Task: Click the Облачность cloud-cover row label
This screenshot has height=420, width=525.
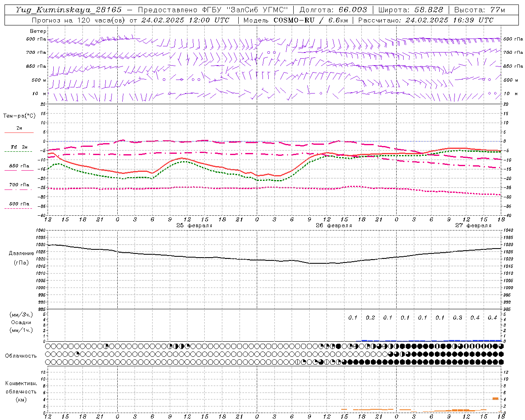Action: [21, 356]
